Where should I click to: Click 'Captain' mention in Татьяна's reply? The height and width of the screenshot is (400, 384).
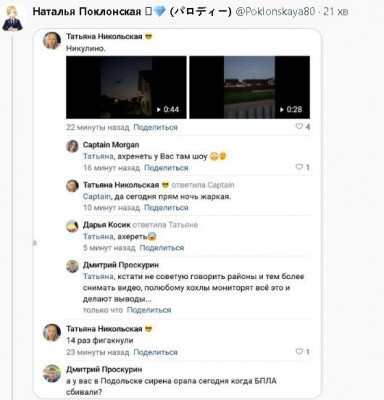(x=97, y=197)
